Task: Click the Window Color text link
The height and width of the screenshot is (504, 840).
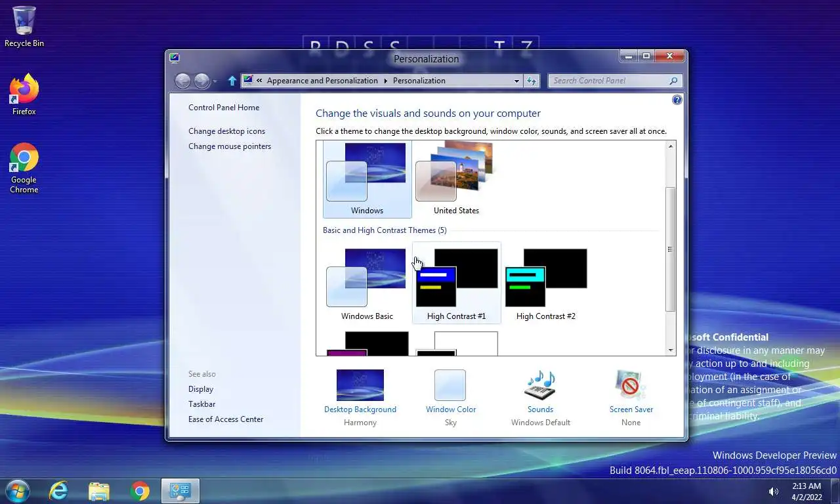Action: point(451,409)
